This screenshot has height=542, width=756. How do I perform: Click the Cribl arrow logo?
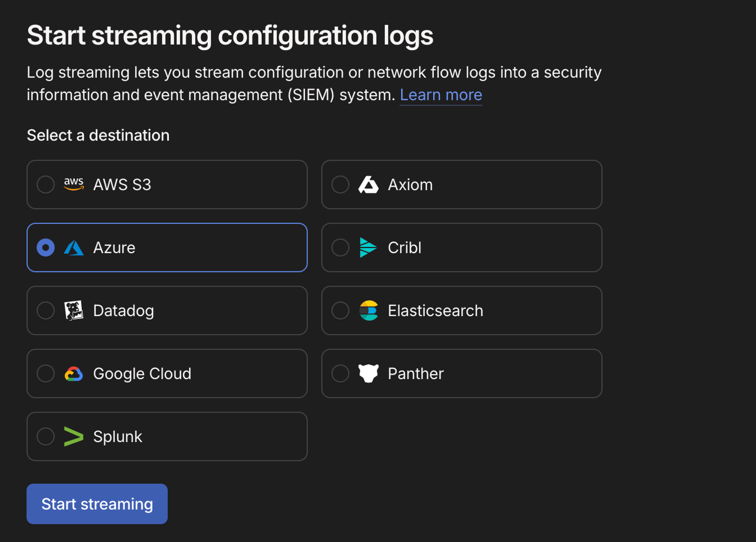pos(368,248)
